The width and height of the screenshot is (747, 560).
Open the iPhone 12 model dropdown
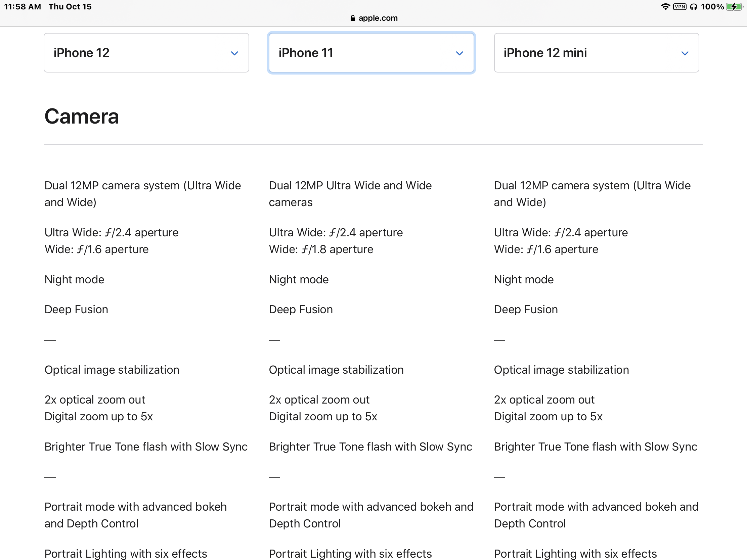(146, 53)
